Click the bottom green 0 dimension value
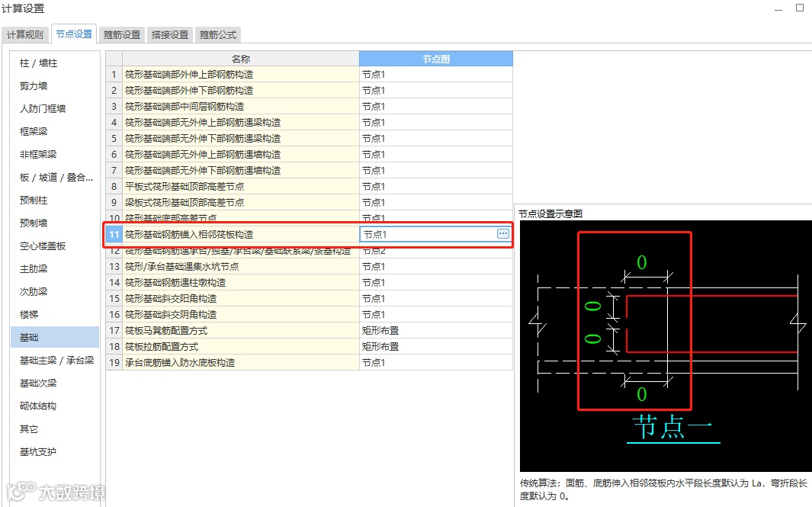This screenshot has height=507, width=812. click(x=642, y=394)
